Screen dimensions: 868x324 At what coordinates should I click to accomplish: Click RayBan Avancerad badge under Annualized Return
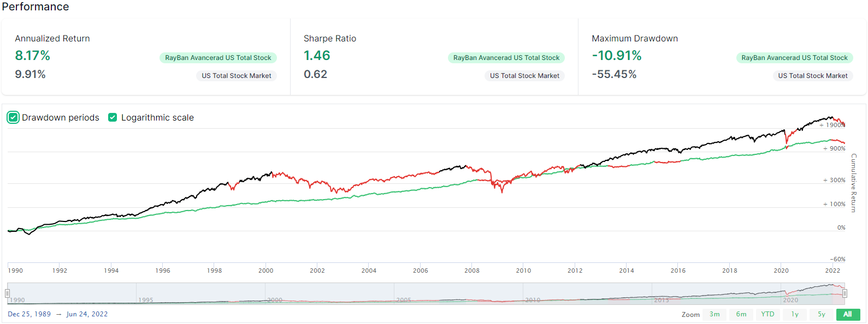point(218,58)
